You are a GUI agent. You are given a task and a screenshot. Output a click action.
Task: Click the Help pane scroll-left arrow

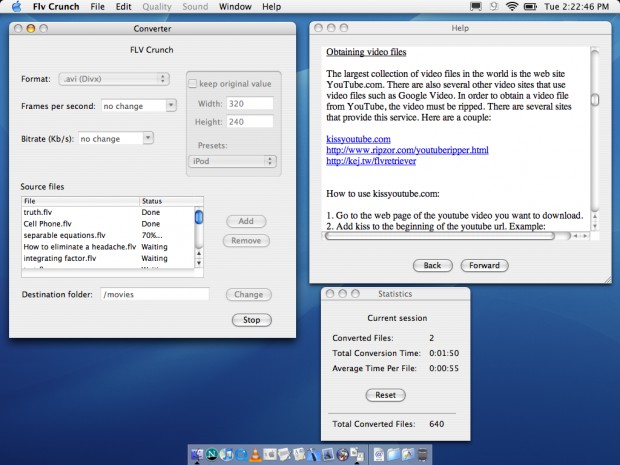(x=576, y=236)
